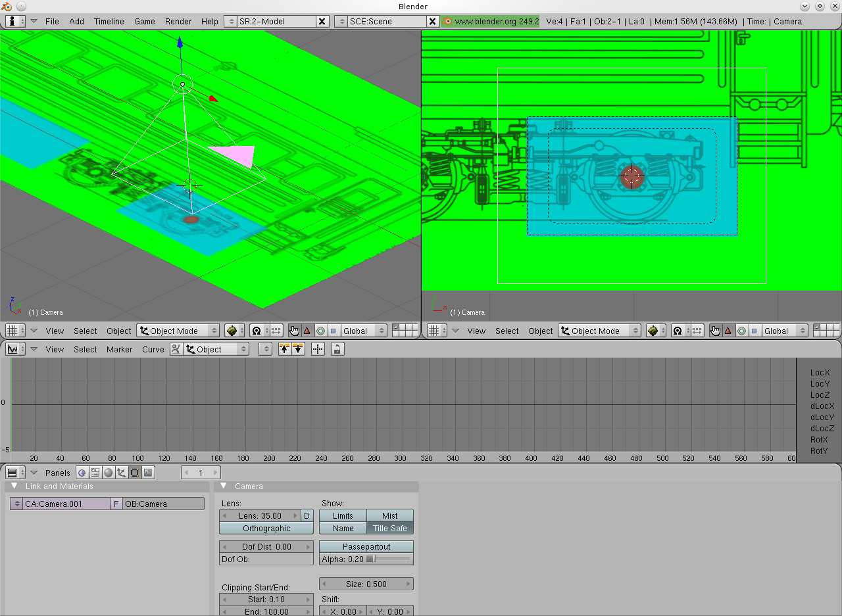The image size is (842, 616).
Task: Open the Object Mode dropdown in left viewport
Action: pos(178,331)
